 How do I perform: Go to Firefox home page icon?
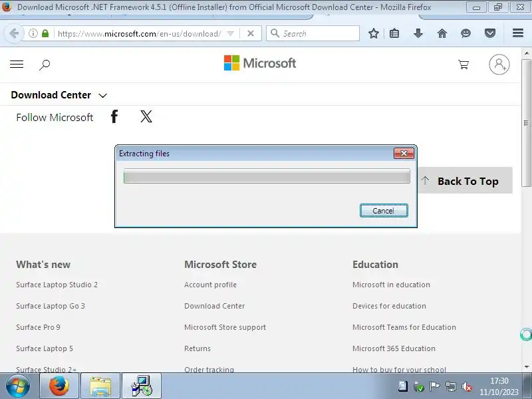point(442,33)
